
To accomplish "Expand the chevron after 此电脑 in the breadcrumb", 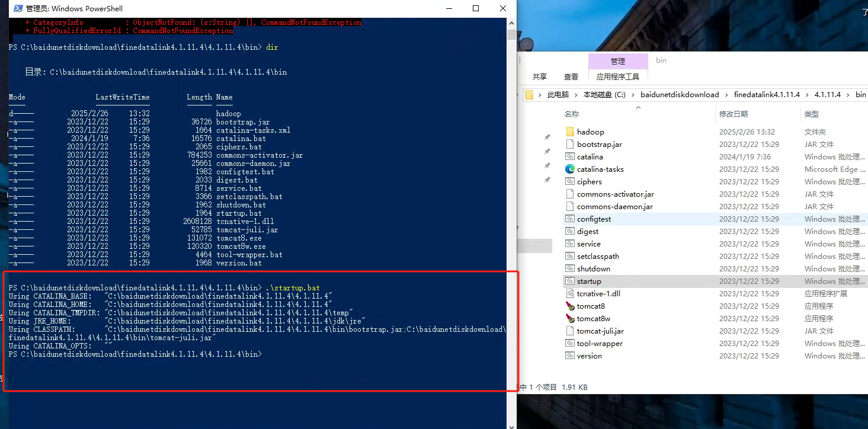I will click(576, 95).
